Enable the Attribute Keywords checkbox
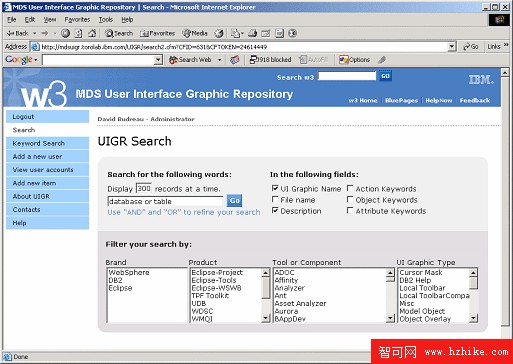The height and width of the screenshot is (364, 513). pos(350,210)
